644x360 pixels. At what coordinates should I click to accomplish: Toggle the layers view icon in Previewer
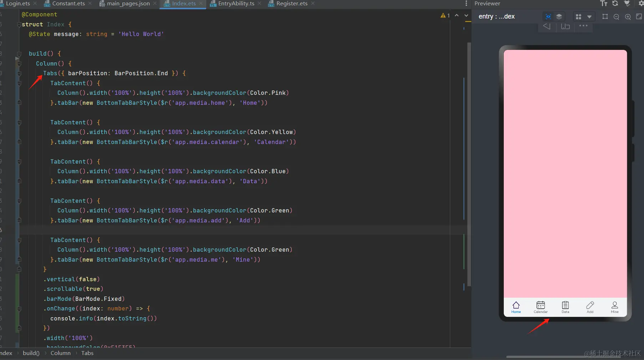point(559,16)
